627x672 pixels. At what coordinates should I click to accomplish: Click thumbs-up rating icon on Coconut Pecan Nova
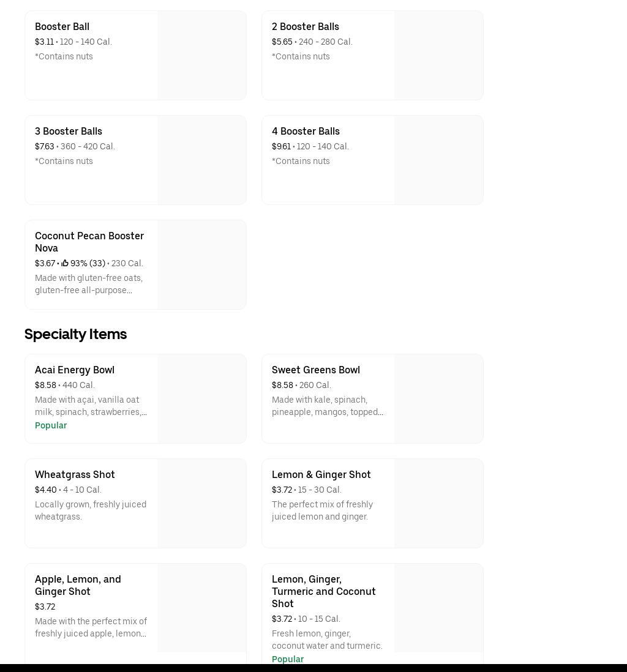tap(65, 263)
